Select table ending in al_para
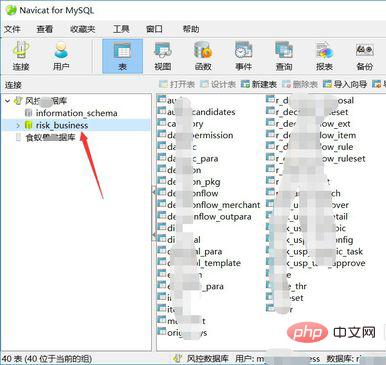 (195, 252)
